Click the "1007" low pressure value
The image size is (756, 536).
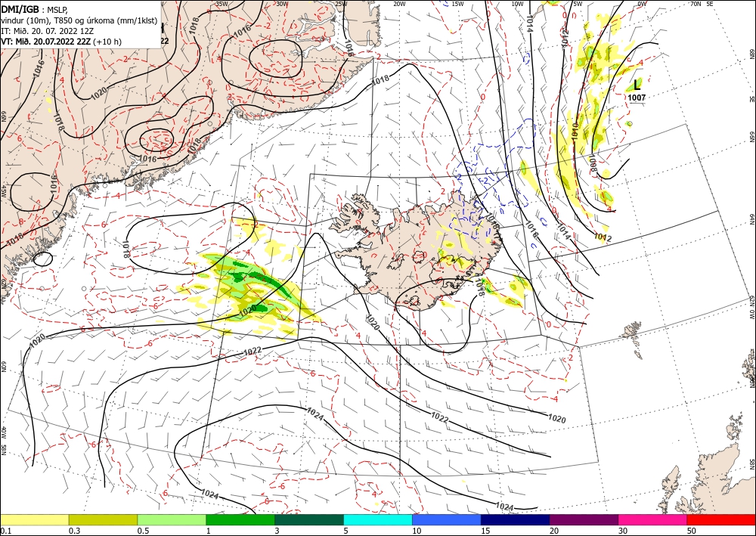[x=637, y=98]
